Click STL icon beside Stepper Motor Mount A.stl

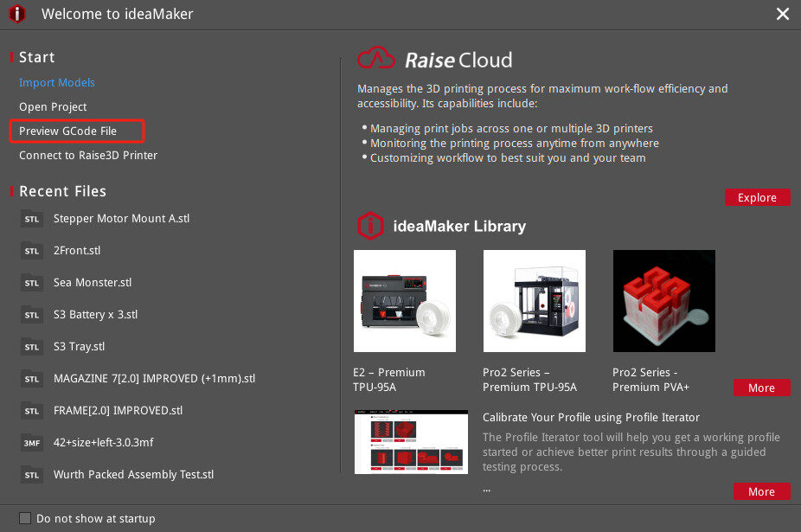point(32,219)
